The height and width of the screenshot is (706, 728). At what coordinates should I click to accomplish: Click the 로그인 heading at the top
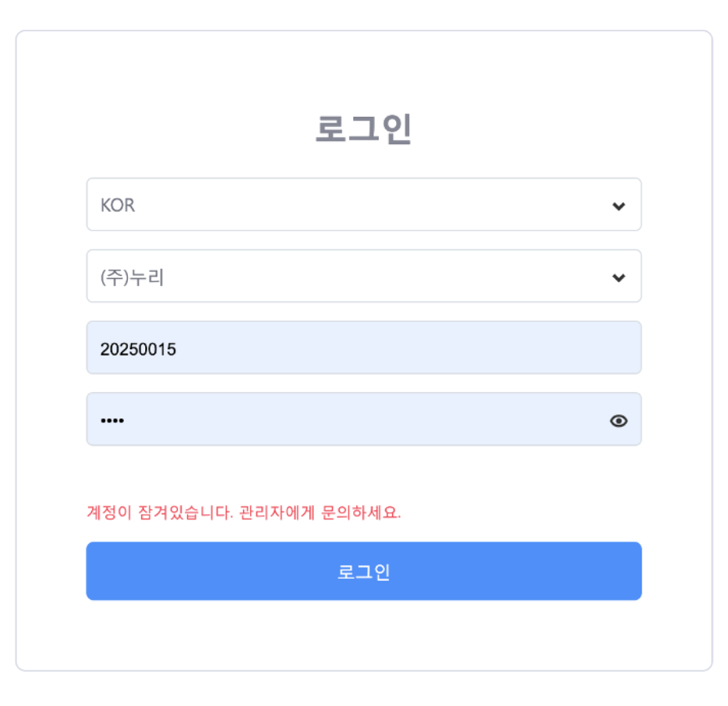click(364, 129)
